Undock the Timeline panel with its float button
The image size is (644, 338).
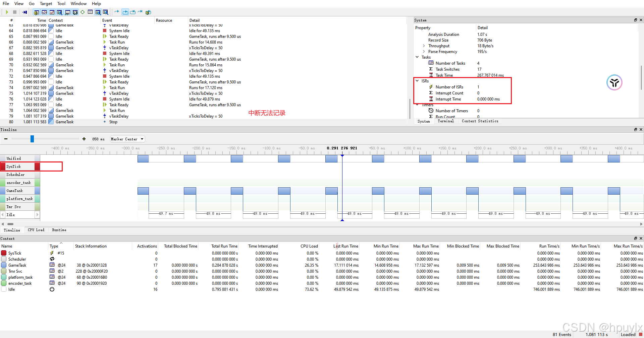tap(635, 130)
